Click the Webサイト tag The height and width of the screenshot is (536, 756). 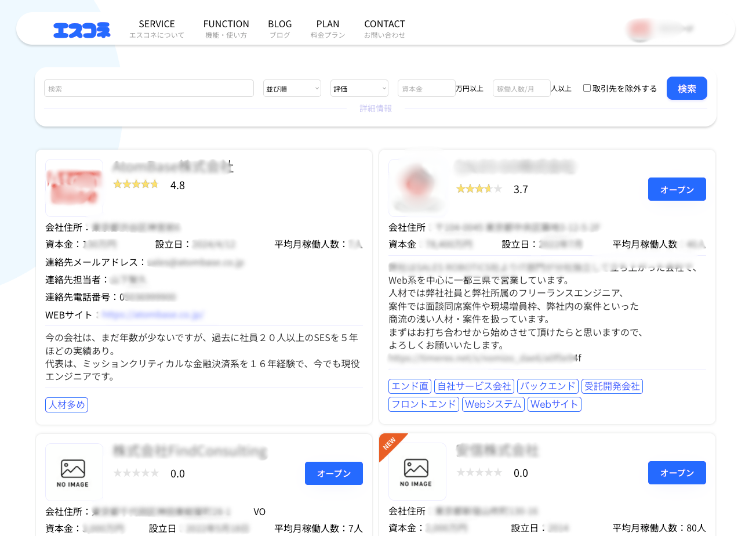click(x=554, y=404)
